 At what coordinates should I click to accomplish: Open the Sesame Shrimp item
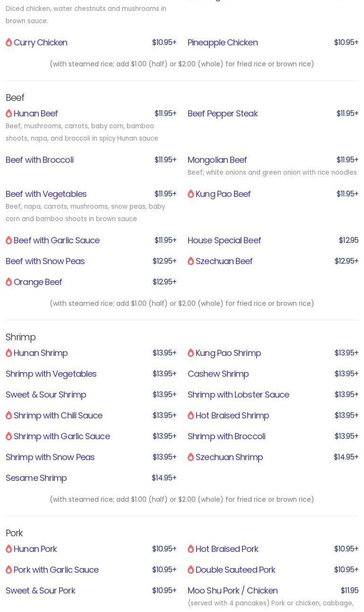coord(36,478)
